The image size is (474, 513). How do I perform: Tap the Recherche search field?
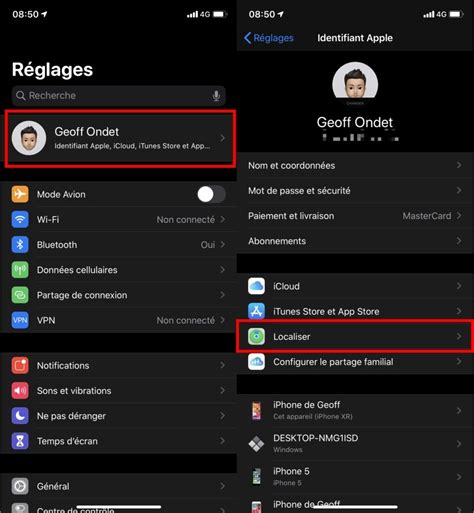119,96
